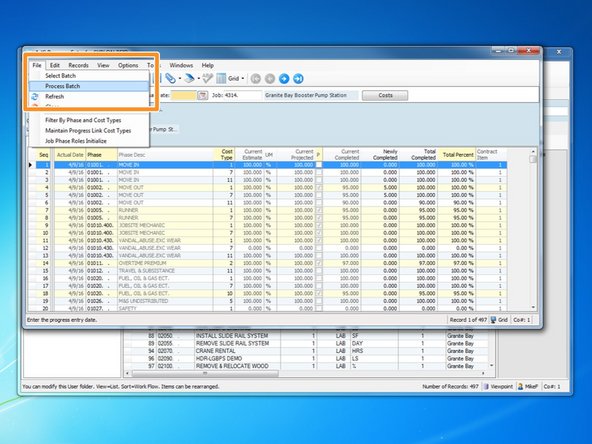Toggle the P checkbox in row Seq 19
592x444 pixels.
(x=319, y=301)
